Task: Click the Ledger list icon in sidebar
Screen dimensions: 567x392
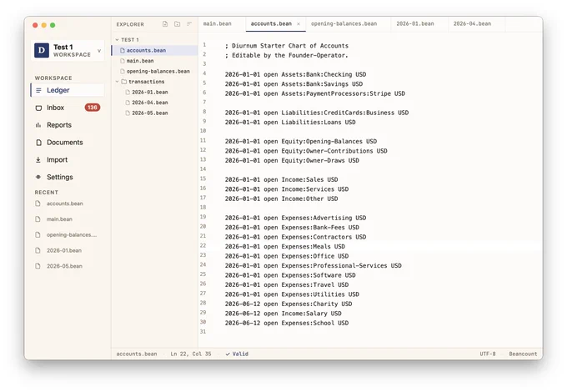Action: (38, 90)
